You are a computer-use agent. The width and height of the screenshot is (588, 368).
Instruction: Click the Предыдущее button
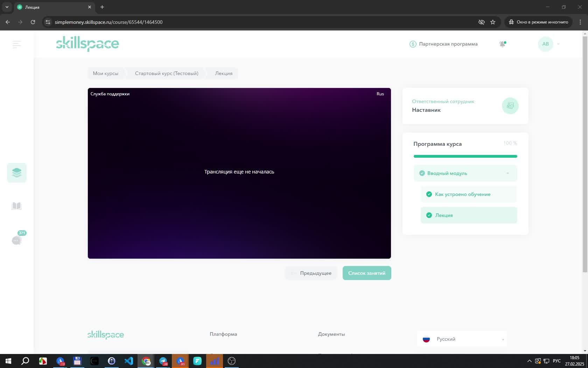(x=311, y=273)
